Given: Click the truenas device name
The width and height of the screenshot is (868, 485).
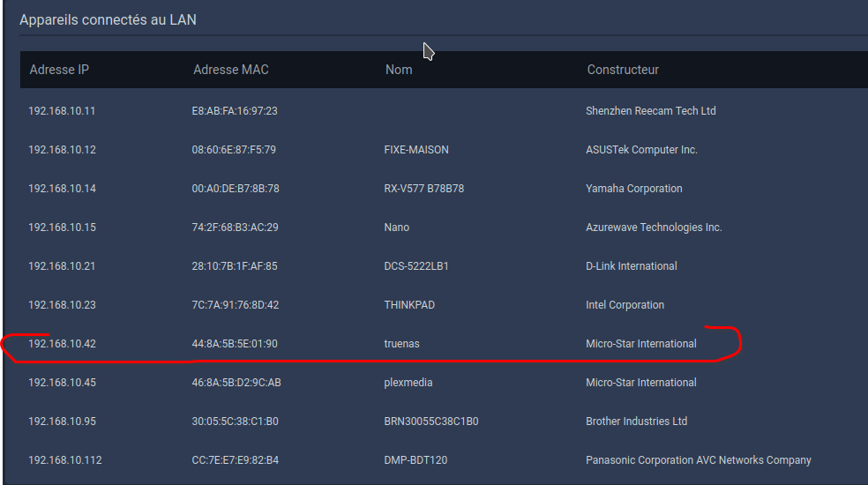Looking at the screenshot, I should 402,343.
